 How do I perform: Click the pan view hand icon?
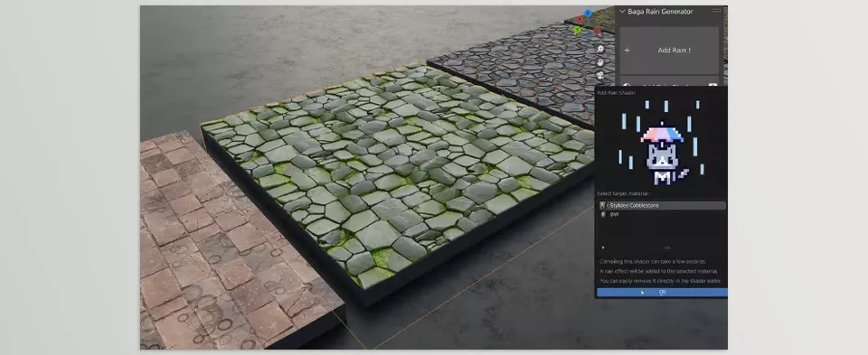600,62
